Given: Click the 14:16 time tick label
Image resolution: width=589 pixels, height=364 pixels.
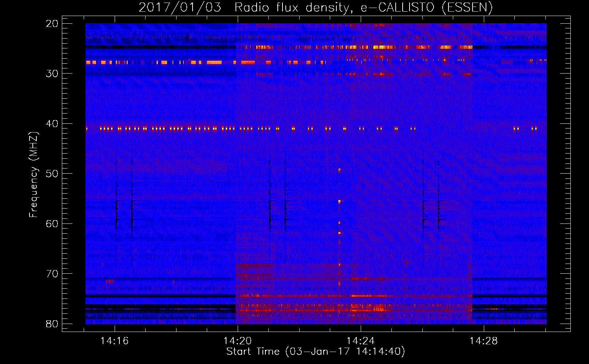Looking at the screenshot, I should click(x=115, y=341).
